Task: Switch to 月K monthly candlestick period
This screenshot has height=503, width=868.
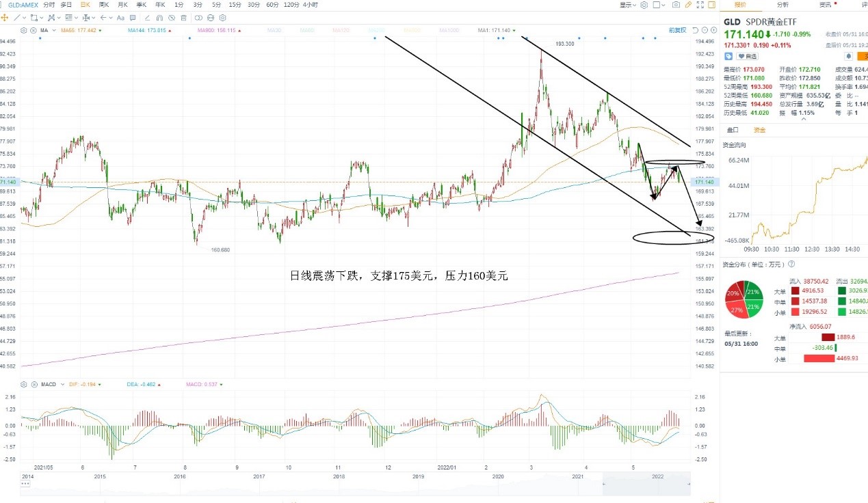Action: click(122, 4)
